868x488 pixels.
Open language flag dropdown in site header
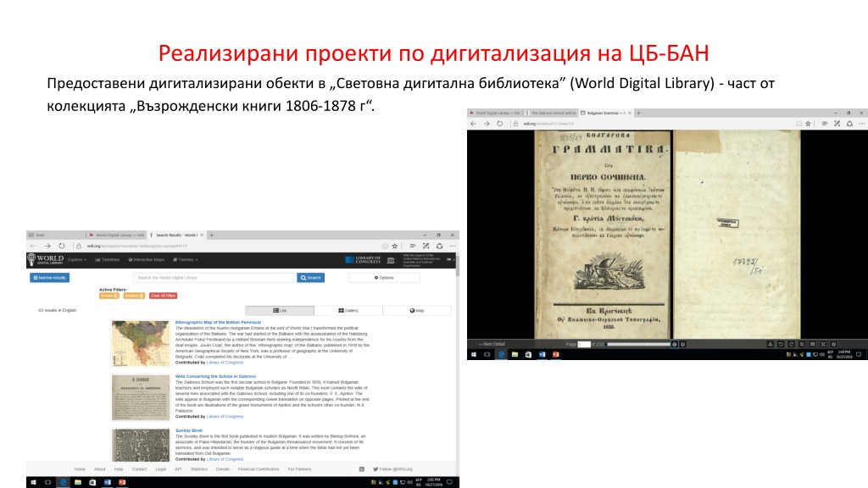pos(449,259)
